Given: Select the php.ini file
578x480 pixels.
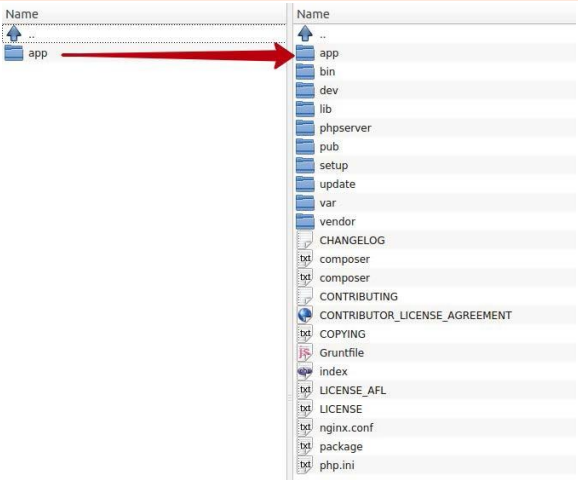Looking at the screenshot, I should [436, 465].
